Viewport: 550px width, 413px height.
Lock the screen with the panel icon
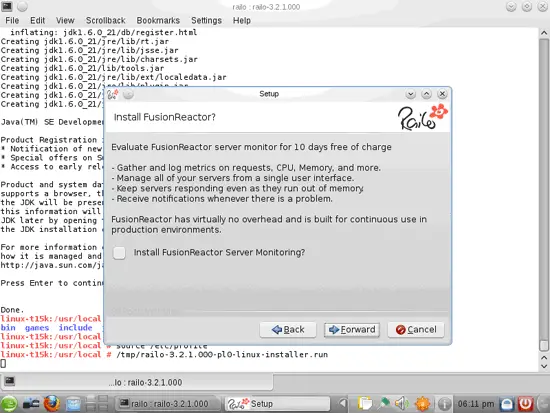(507, 404)
